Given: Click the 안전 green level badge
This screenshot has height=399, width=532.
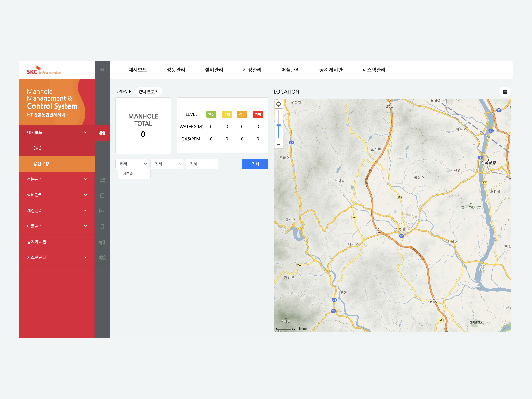Looking at the screenshot, I should (211, 114).
